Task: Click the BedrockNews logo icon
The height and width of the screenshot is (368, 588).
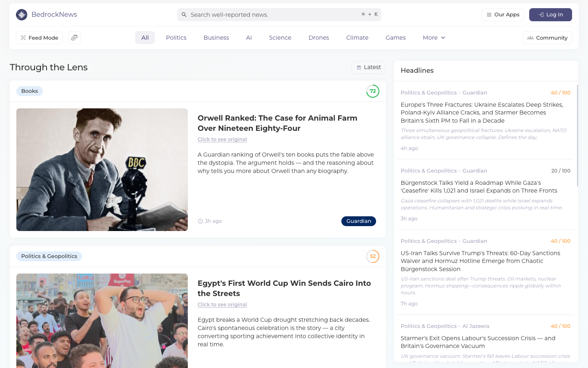Action: pos(22,15)
